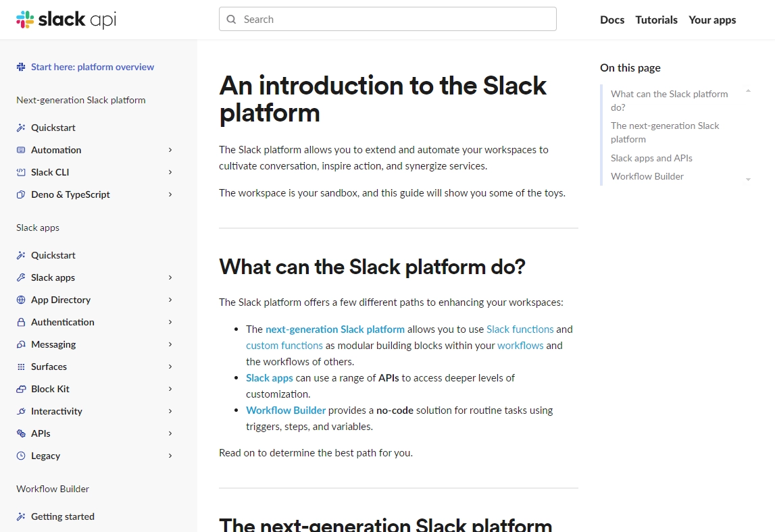Image resolution: width=775 pixels, height=532 pixels.
Task: Expand the Slack CLI chevron
Action: coord(170,172)
